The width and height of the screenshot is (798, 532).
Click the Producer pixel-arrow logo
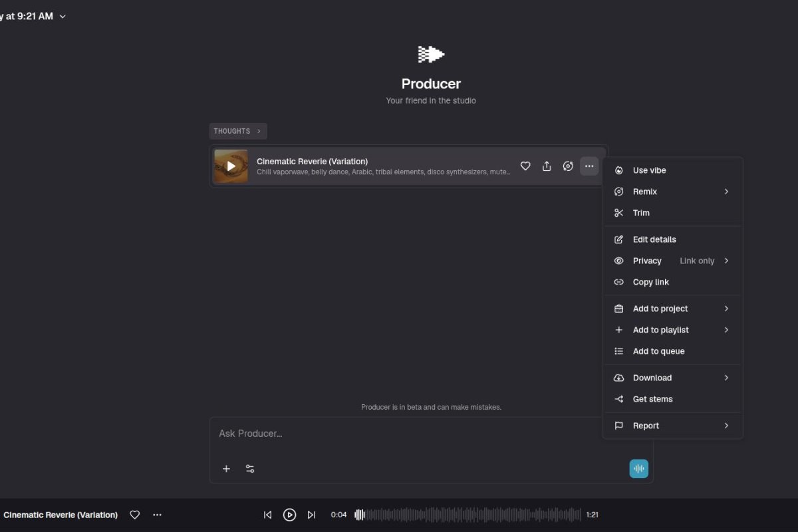click(430, 53)
